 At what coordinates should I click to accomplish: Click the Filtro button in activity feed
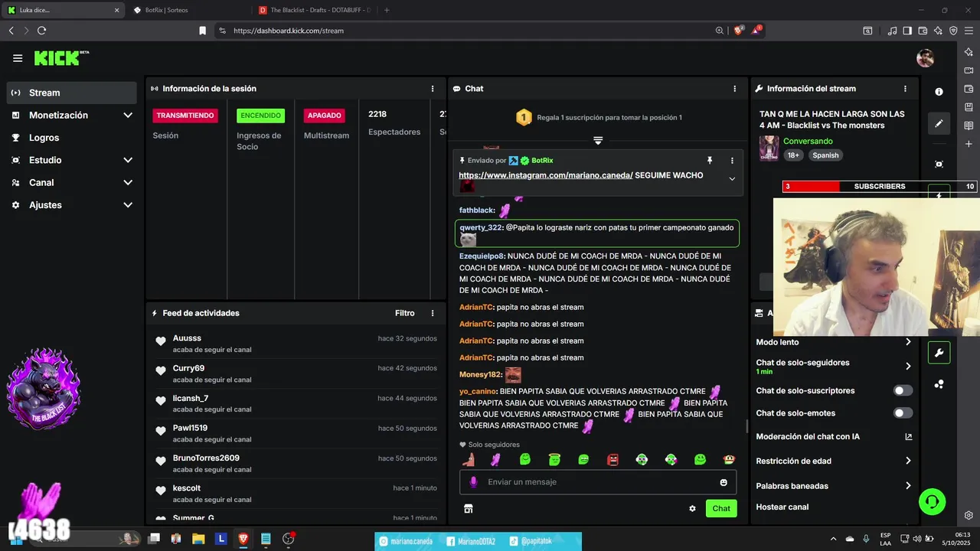[405, 313]
